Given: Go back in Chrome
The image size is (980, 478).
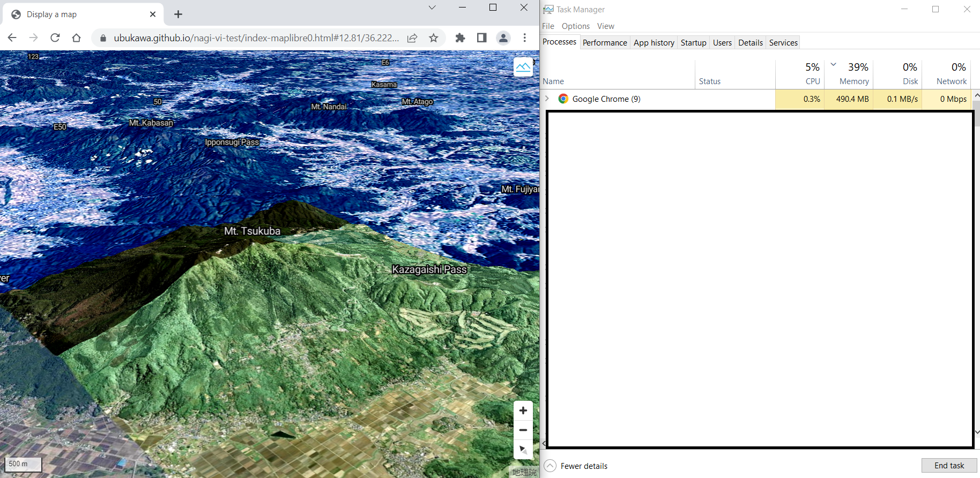Looking at the screenshot, I should (12, 38).
